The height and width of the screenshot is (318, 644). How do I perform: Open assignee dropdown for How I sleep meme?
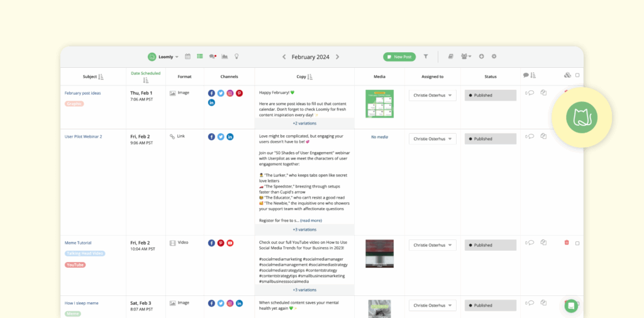[433, 305]
